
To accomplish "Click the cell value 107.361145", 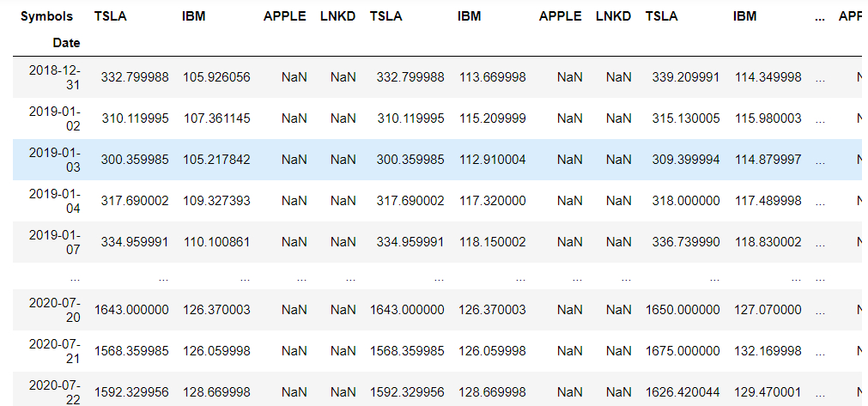I will point(216,118).
